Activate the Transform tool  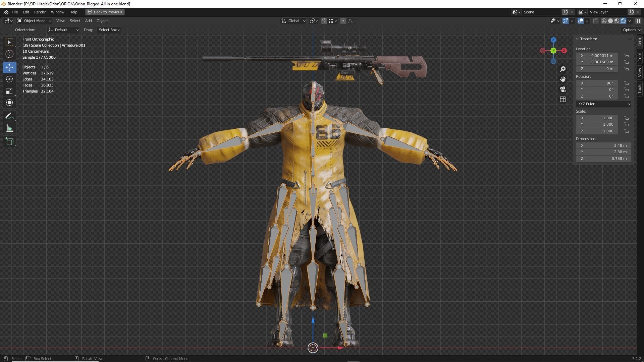click(9, 103)
